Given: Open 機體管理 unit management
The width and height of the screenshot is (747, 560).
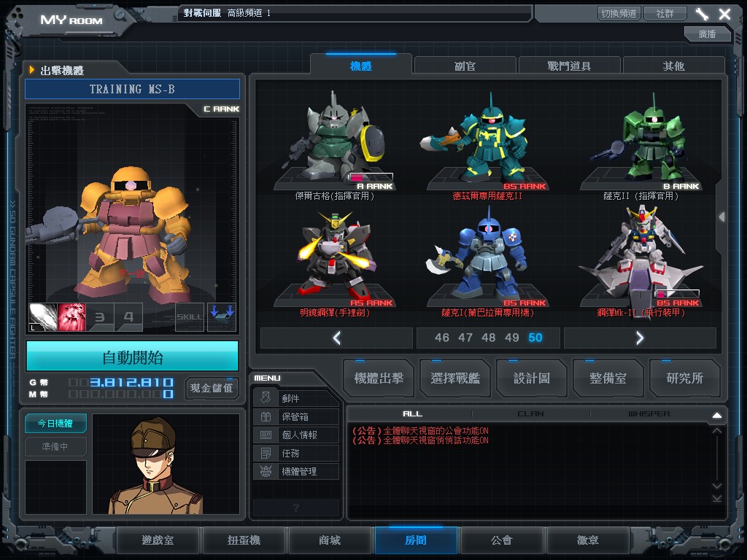Looking at the screenshot, I should coord(296,472).
